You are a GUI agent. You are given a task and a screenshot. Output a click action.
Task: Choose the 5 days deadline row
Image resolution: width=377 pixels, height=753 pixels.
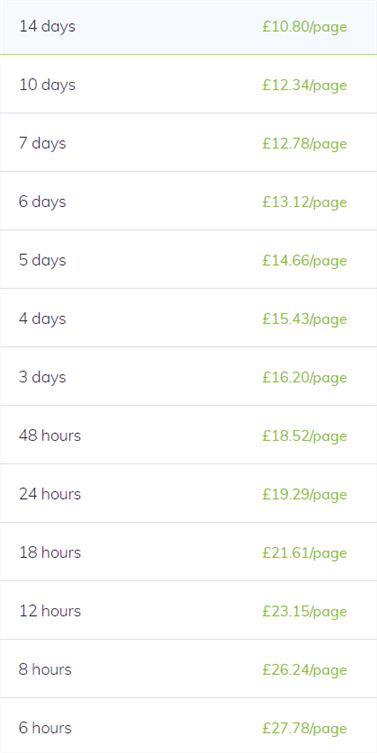tap(188, 260)
